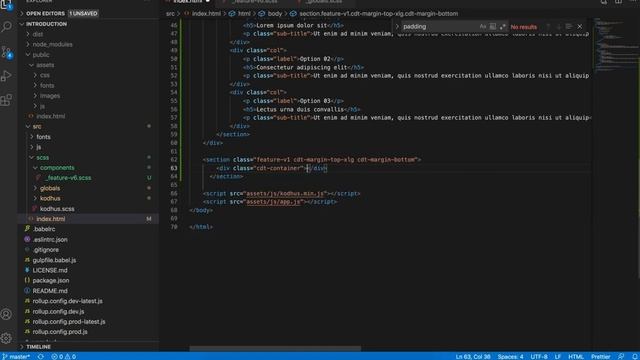
Task: Open .babelrc file
Action: coord(44,229)
